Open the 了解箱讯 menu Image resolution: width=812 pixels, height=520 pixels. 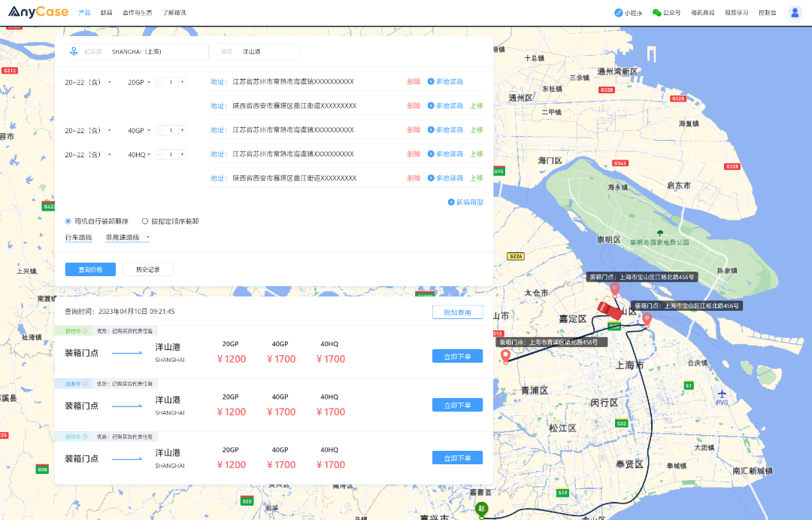coord(174,13)
